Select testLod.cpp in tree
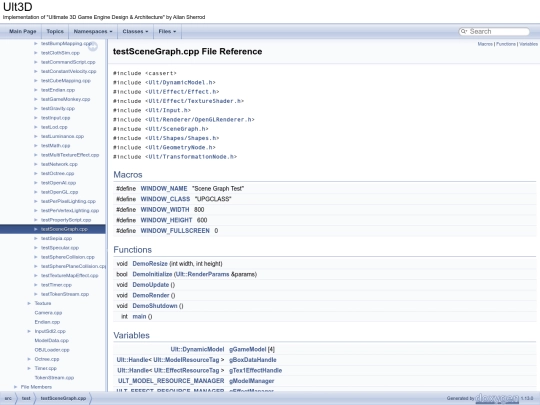This screenshot has width=540, height=405. click(x=54, y=127)
